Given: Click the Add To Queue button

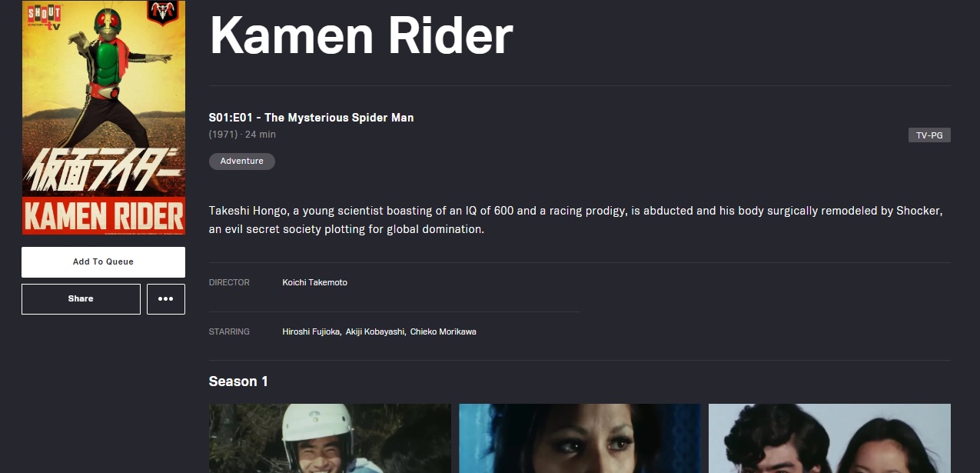Looking at the screenshot, I should [x=103, y=262].
